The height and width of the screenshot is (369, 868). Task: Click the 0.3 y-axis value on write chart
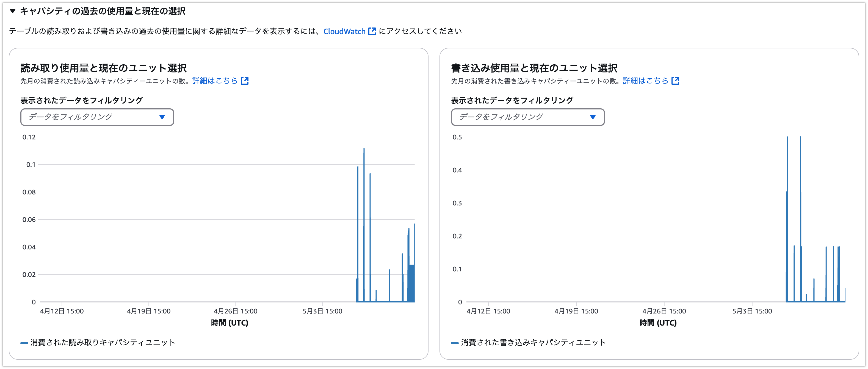tap(457, 203)
